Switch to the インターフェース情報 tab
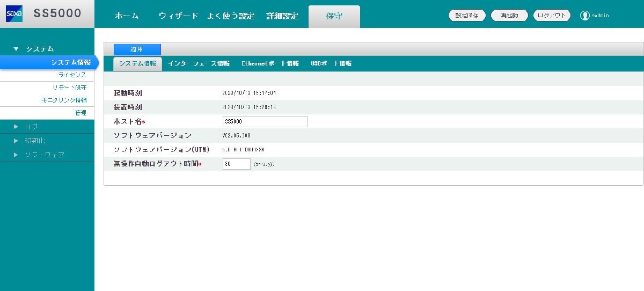 click(x=199, y=63)
